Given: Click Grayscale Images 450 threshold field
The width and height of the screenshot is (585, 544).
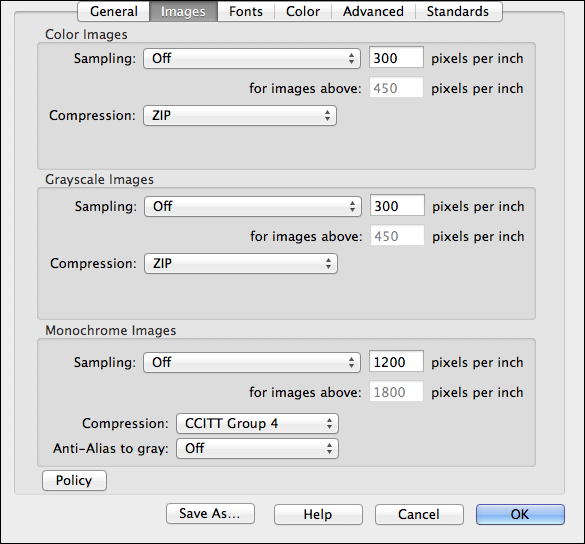Looking at the screenshot, I should click(x=397, y=236).
